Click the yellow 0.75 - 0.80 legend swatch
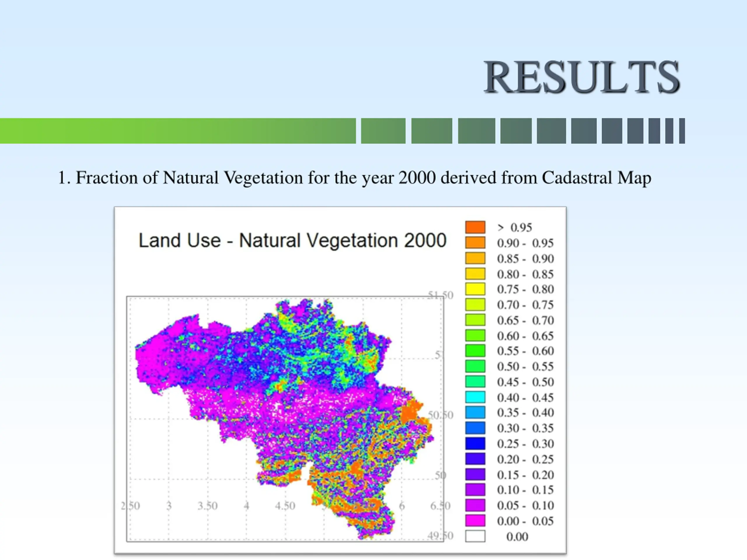Image resolution: width=747 pixels, height=560 pixels. pyautogui.click(x=475, y=289)
